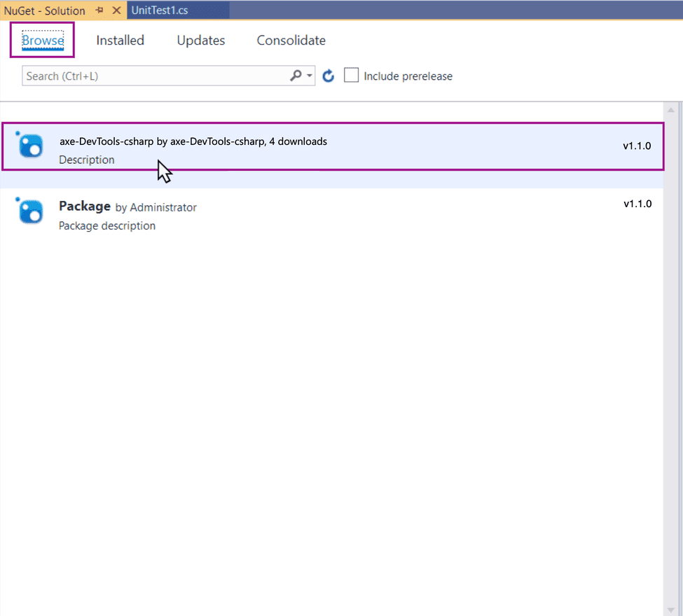Close the NuGet - Solution window
683x616 pixels.
[114, 10]
